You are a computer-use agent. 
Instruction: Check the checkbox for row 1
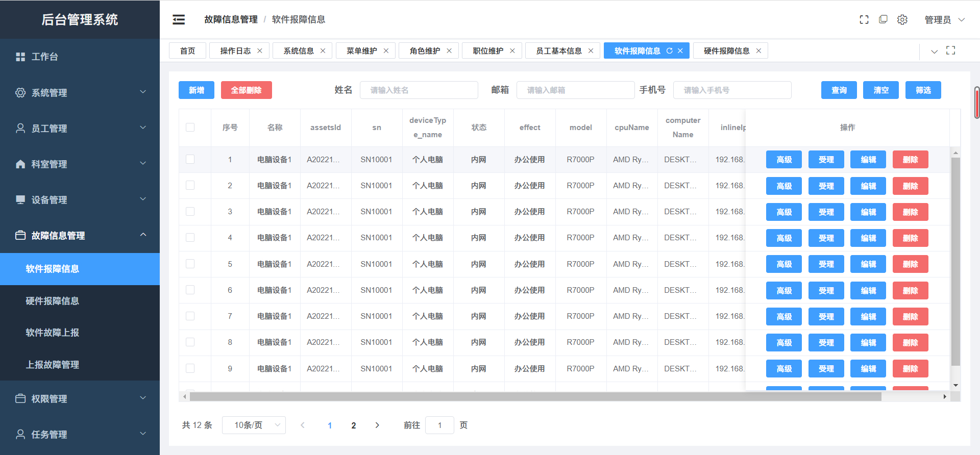pos(190,159)
